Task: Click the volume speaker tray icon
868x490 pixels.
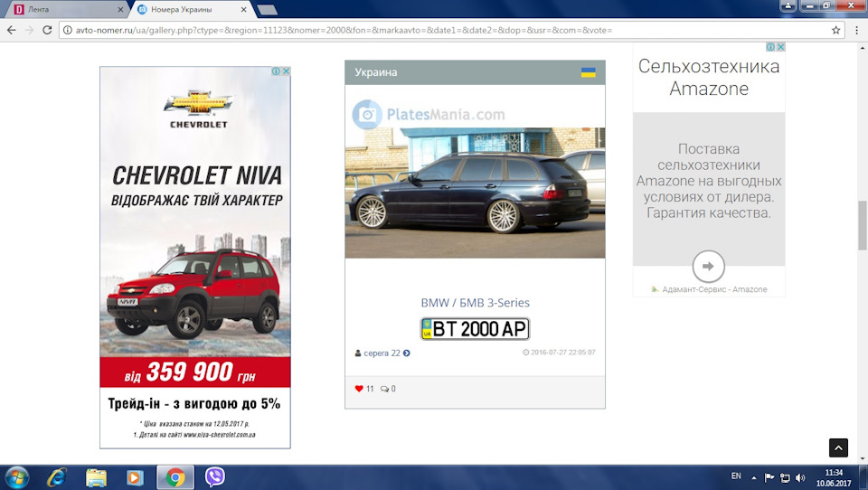Action: [x=800, y=477]
